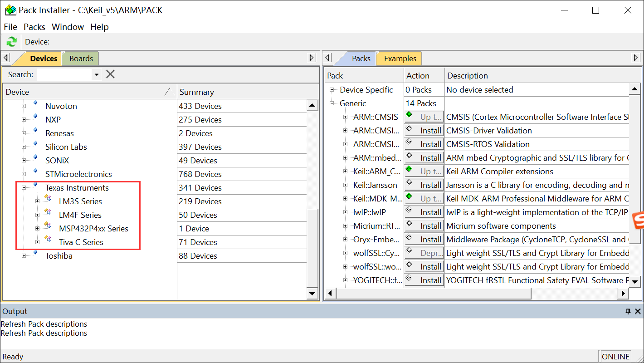
Task: Click the green refresh packs toolbar icon
Action: pyautogui.click(x=11, y=42)
